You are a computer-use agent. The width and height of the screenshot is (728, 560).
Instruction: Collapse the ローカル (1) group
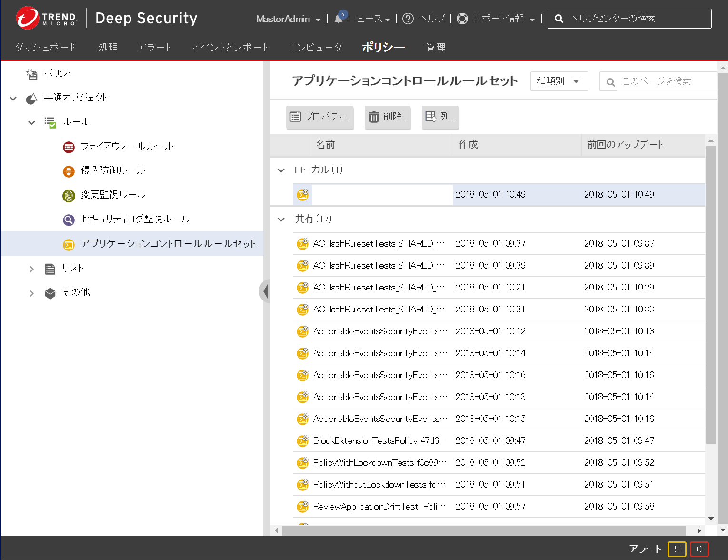[281, 170]
